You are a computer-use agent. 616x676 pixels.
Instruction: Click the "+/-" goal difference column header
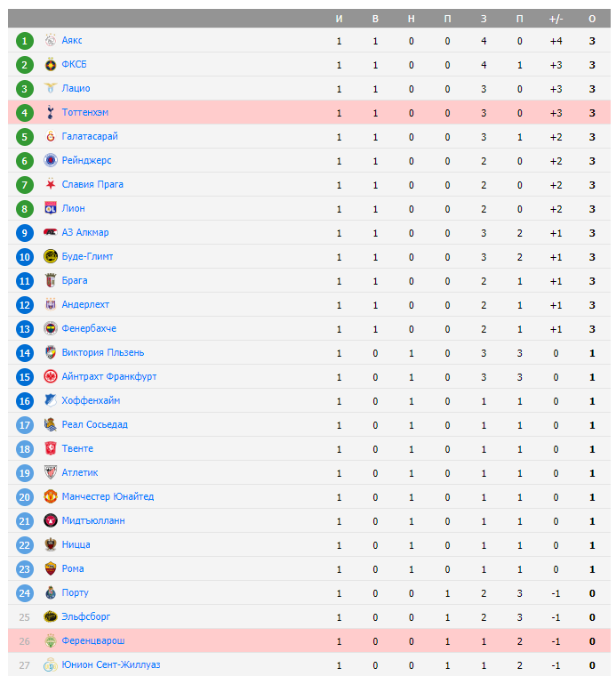click(556, 19)
